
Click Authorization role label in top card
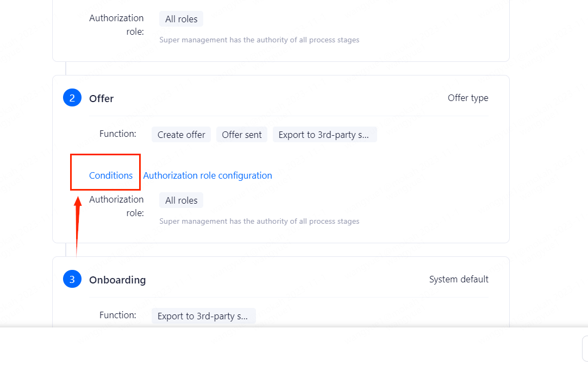(116, 24)
